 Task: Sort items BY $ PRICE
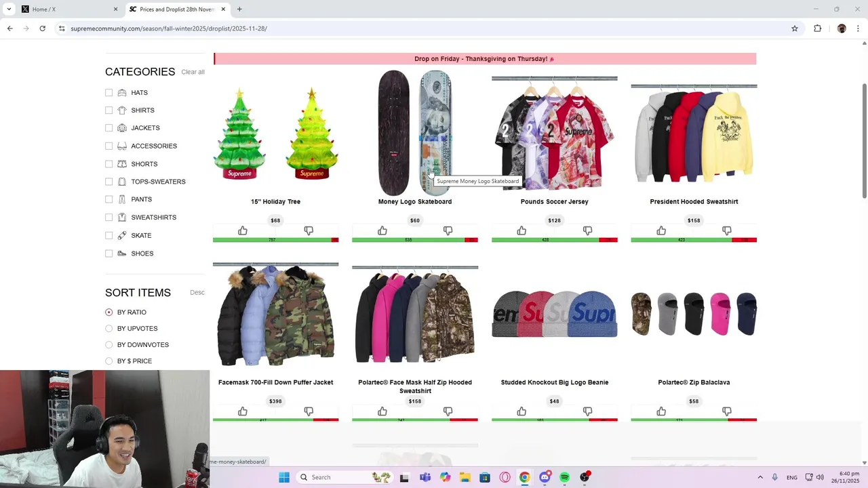pos(108,361)
